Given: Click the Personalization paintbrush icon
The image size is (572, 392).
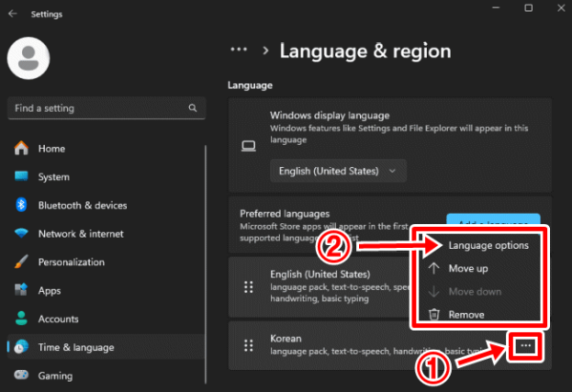Looking at the screenshot, I should click(x=21, y=261).
